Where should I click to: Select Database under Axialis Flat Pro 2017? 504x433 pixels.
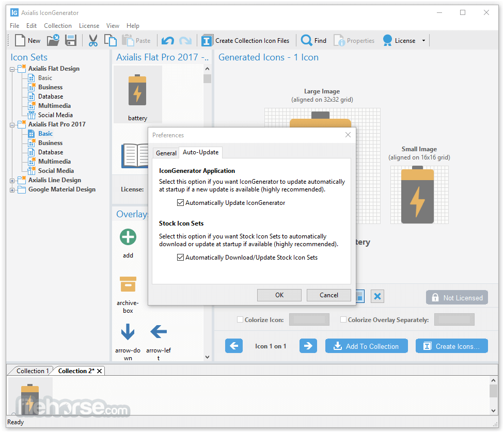click(51, 152)
